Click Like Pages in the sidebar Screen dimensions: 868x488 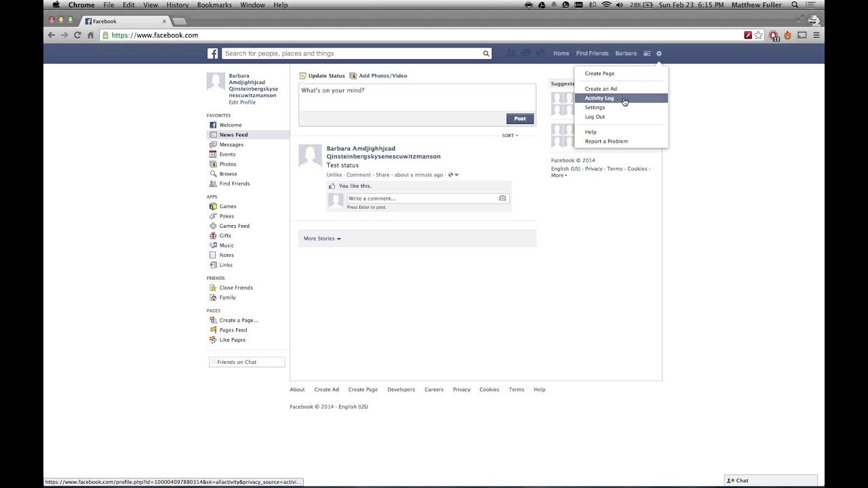pyautogui.click(x=233, y=340)
